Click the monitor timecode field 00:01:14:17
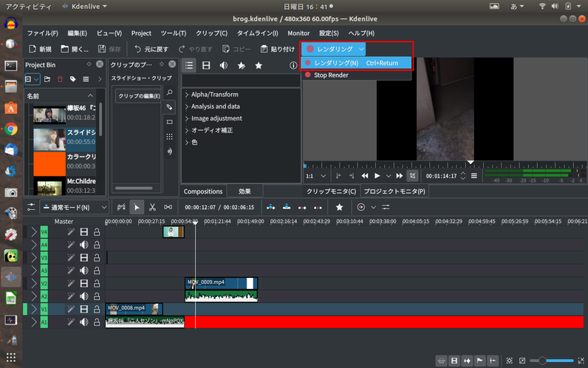The image size is (588, 368). (442, 176)
